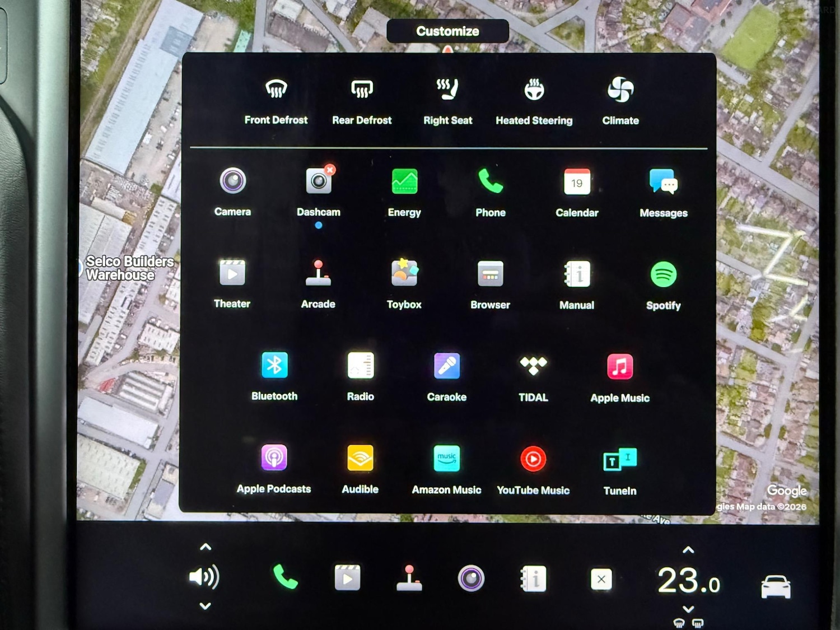Screen dimensions: 840x630
Task: Launch the Toybox app
Action: [404, 274]
